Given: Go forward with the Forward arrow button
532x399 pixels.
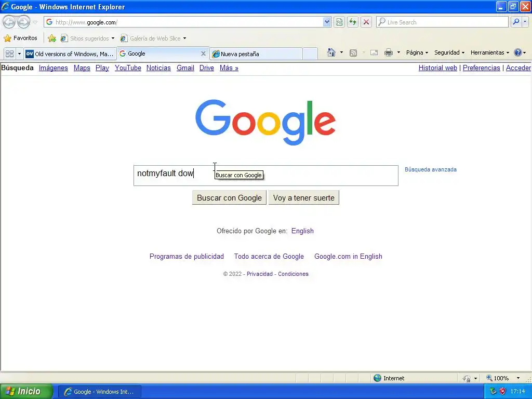Looking at the screenshot, I should pyautogui.click(x=23, y=22).
